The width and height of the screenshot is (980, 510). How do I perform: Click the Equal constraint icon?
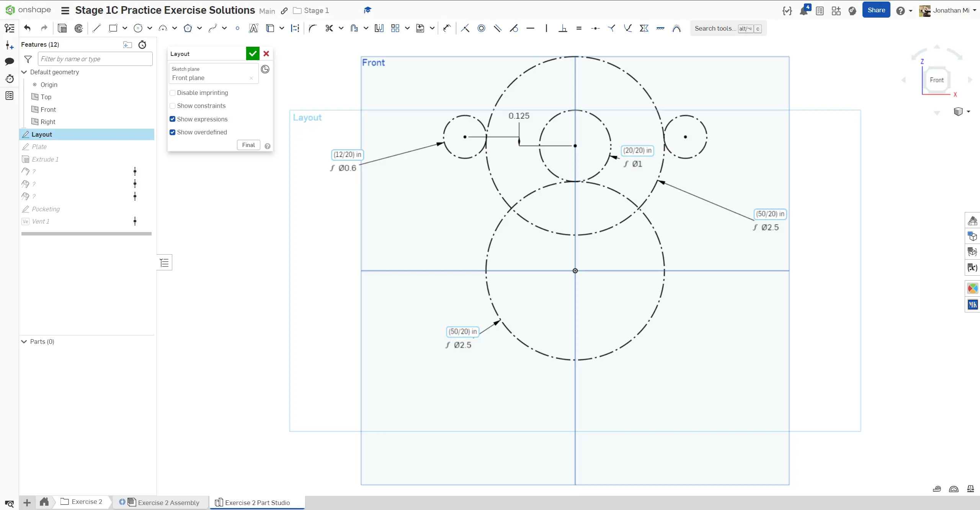[579, 28]
